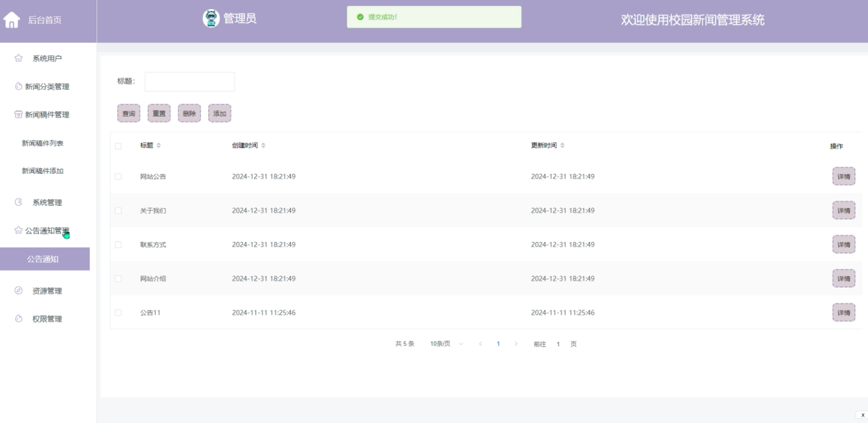Sort by 更新时间 column arrows
Image resolution: width=868 pixels, height=423 pixels.
click(562, 145)
